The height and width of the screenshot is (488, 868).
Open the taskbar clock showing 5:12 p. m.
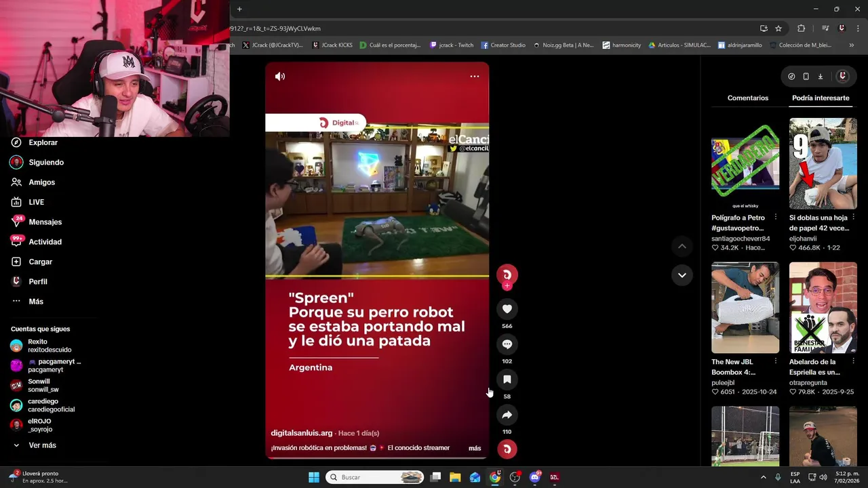click(847, 477)
